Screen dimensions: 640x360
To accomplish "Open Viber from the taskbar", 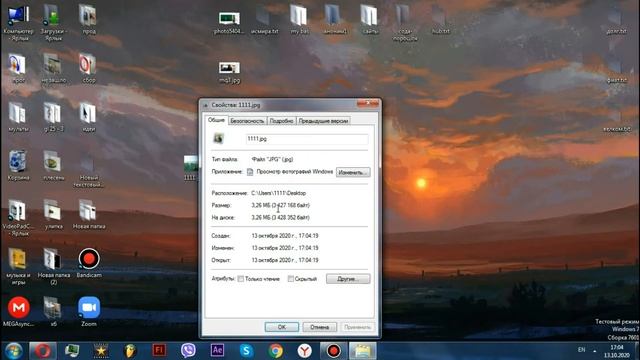I will tap(188, 351).
